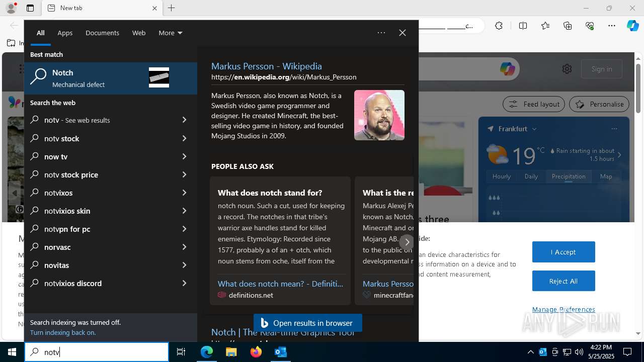The image size is (644, 362).
Task: Open the network icon in system tray
Action: click(567, 352)
